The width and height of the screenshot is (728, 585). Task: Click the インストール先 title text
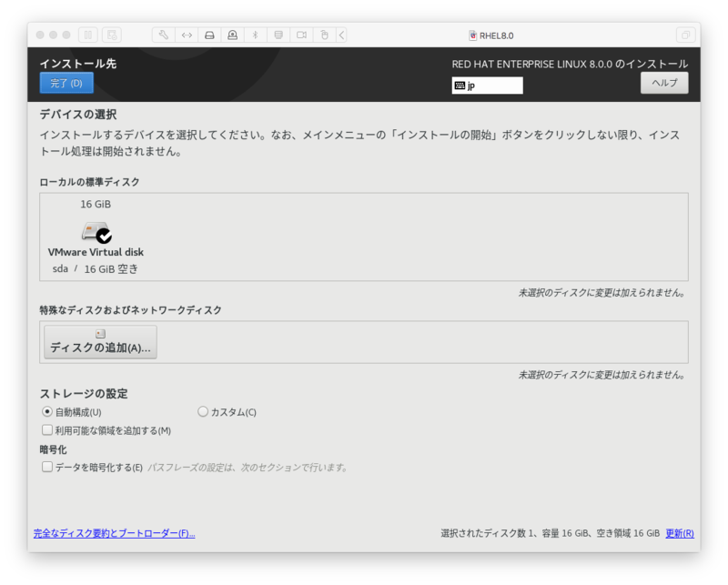pyautogui.click(x=78, y=64)
